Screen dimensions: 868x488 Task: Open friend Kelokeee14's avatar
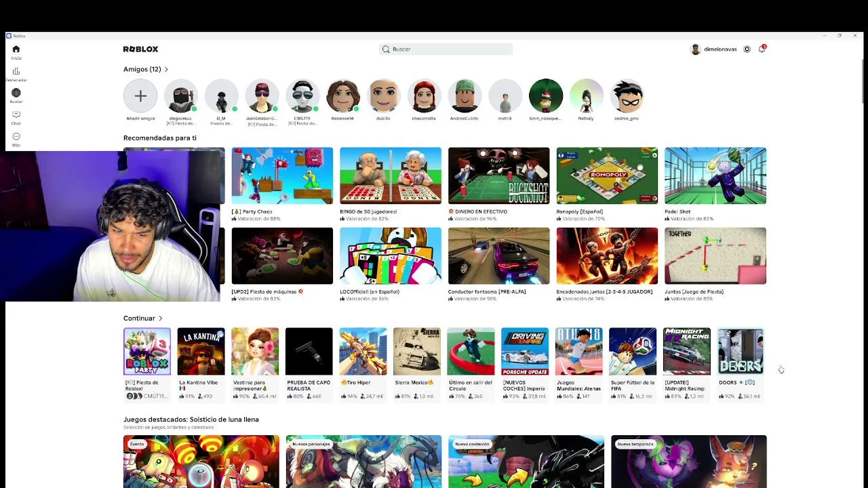(342, 96)
